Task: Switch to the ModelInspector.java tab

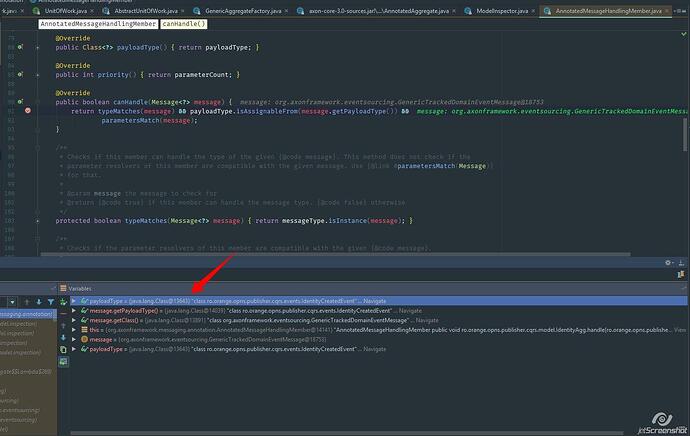Action: (502, 11)
